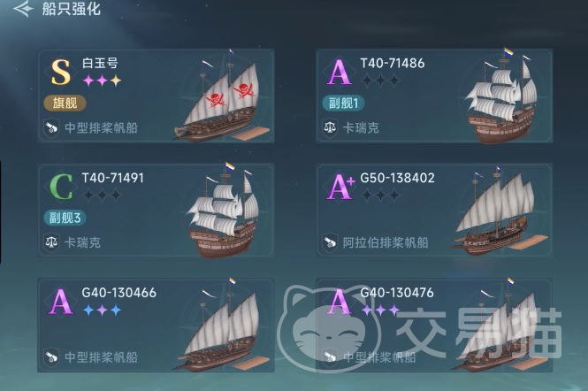This screenshot has width=588, height=391.
Task: Click the A-grade icon of G40-130476
Action: point(339,301)
